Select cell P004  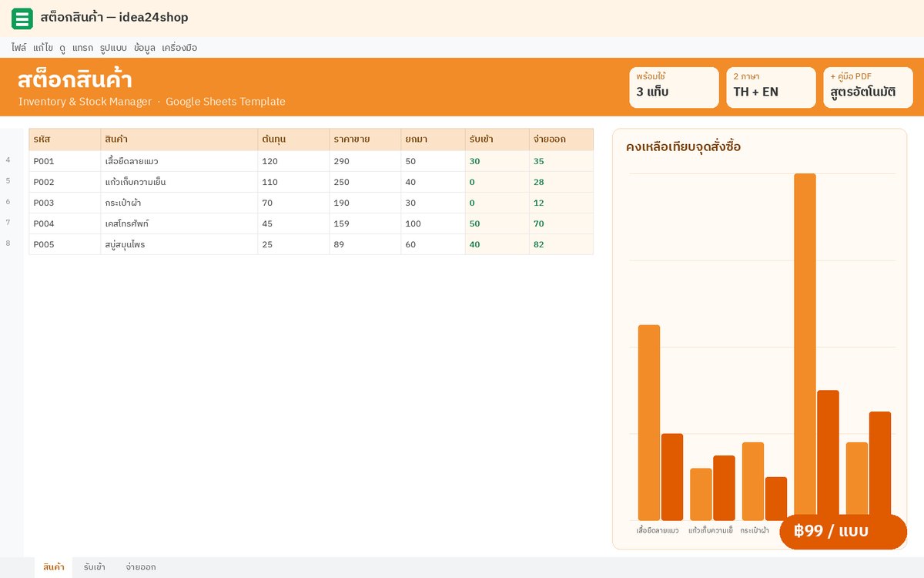[x=65, y=223]
